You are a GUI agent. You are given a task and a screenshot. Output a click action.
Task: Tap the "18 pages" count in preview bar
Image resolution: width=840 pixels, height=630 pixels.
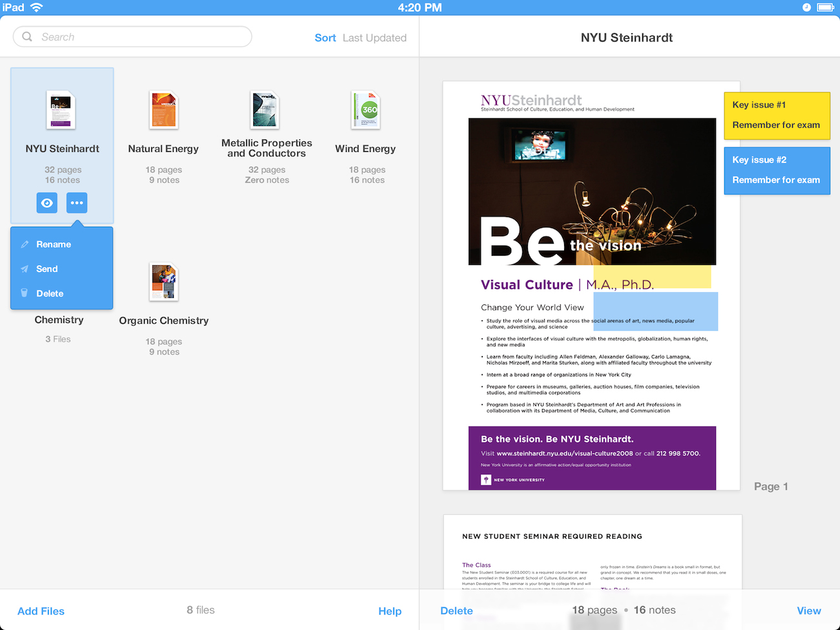pyautogui.click(x=594, y=610)
